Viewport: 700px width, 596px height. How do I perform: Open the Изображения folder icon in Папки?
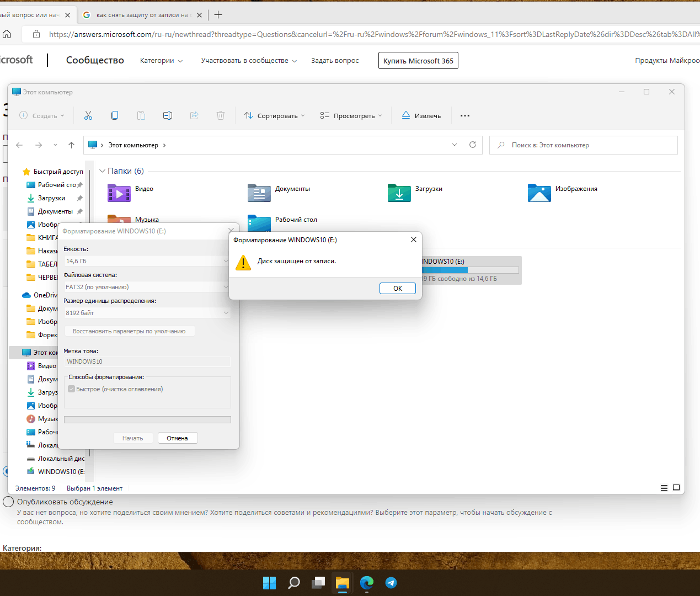[539, 193]
